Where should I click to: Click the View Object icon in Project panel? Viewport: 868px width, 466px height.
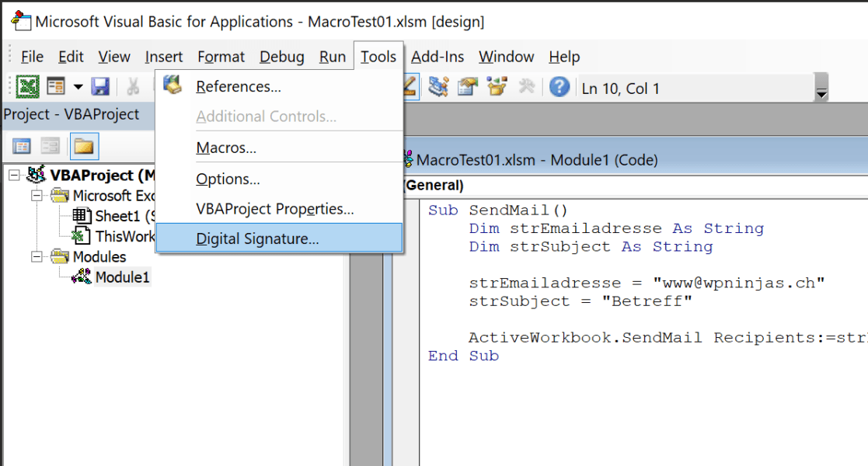50,146
